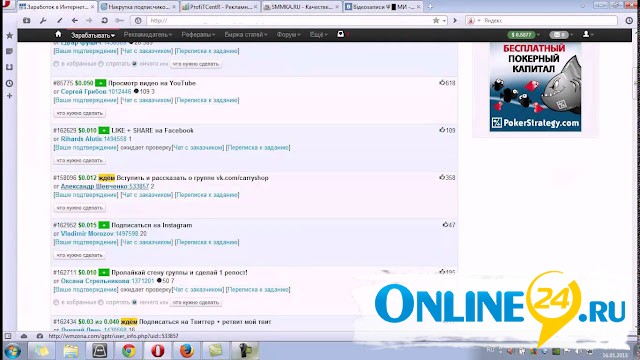Screen dimensions: 640x360
Task: Open the user profile icon in navbar
Action: pyautogui.click(x=586, y=35)
